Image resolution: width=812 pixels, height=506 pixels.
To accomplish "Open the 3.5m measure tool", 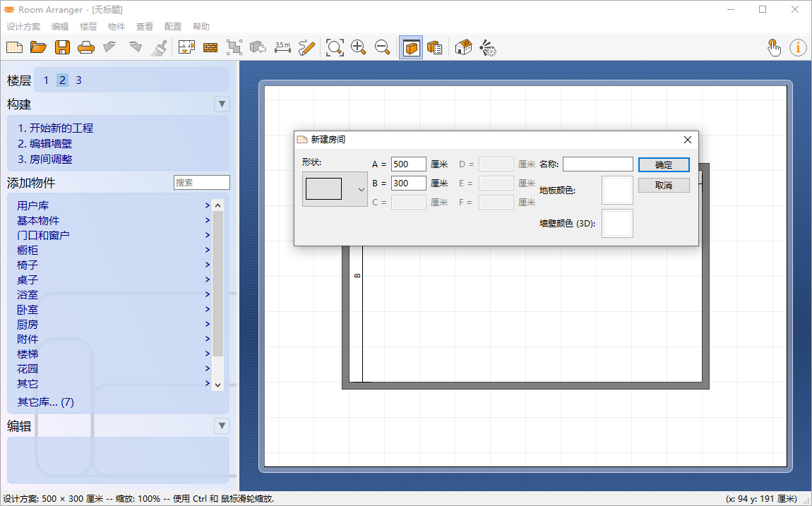I will point(282,47).
